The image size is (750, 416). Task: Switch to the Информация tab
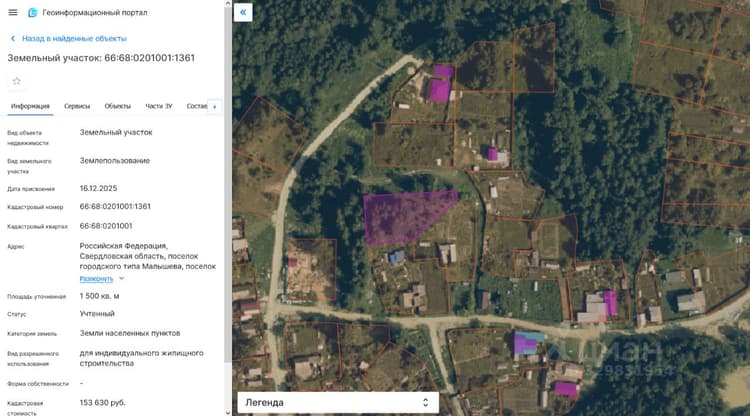coord(30,106)
